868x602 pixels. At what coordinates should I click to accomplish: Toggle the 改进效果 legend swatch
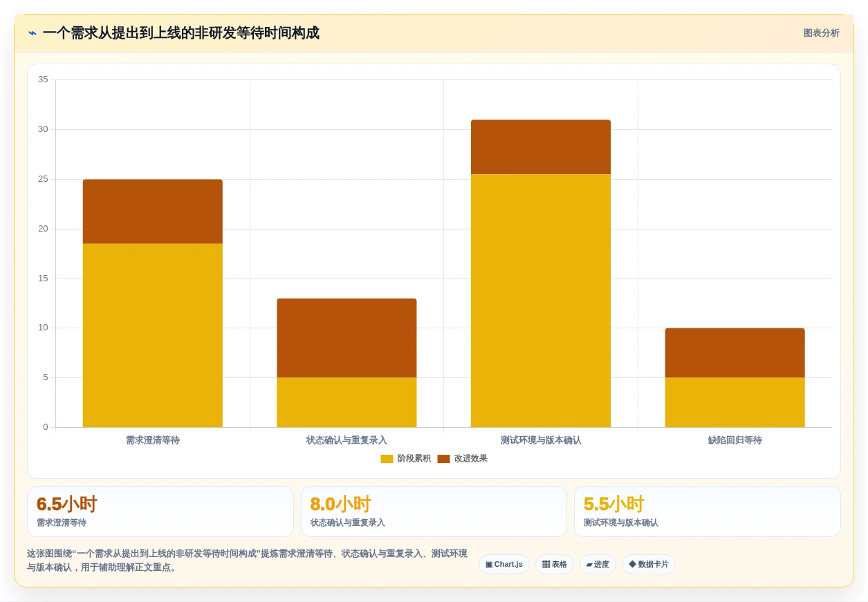coord(443,459)
